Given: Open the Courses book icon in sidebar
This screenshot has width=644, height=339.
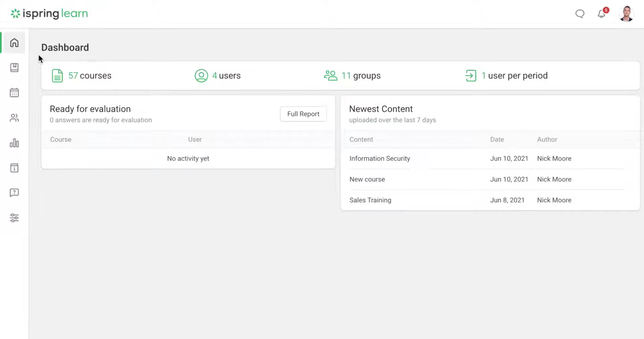Looking at the screenshot, I should click(x=14, y=67).
